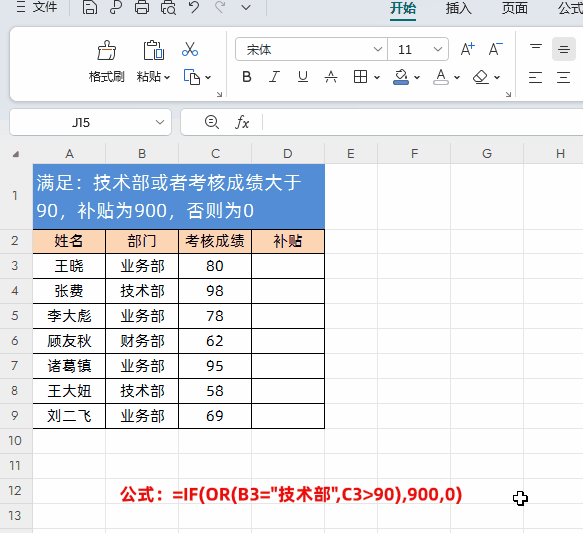
Task: Open the fill color dropdown arrow
Action: point(417,77)
